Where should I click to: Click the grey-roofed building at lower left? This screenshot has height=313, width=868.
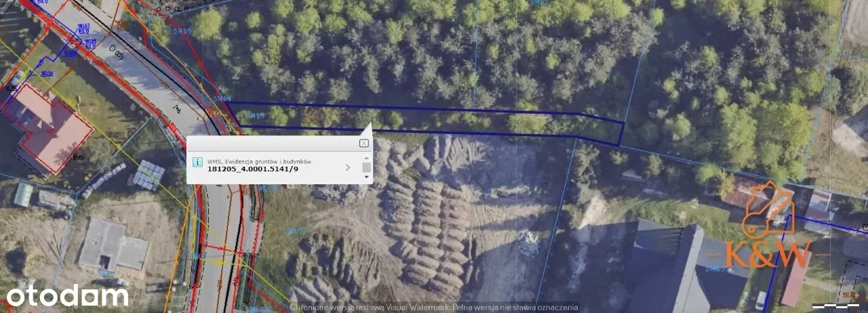112,244
